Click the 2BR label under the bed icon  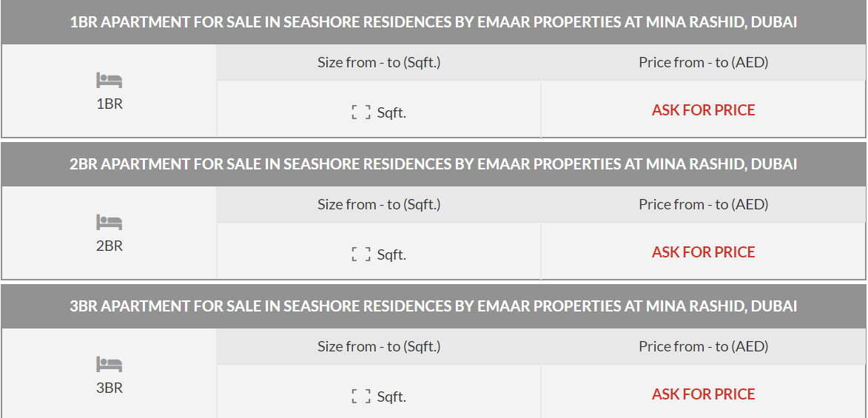110,246
